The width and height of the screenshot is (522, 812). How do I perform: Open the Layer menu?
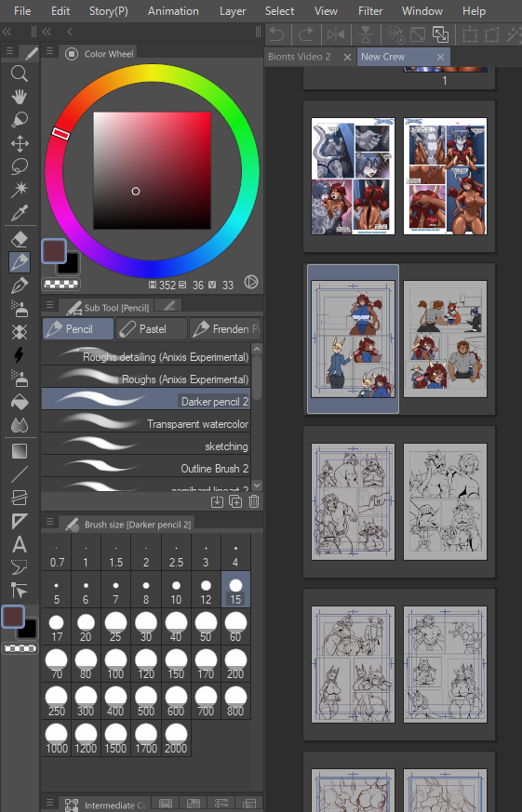click(233, 11)
